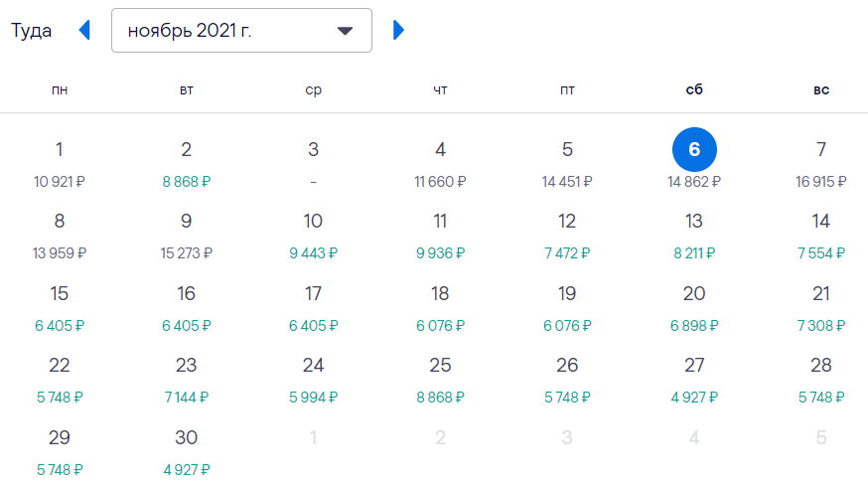Select November 3 with no price
The height and width of the screenshot is (484, 868).
(x=313, y=164)
